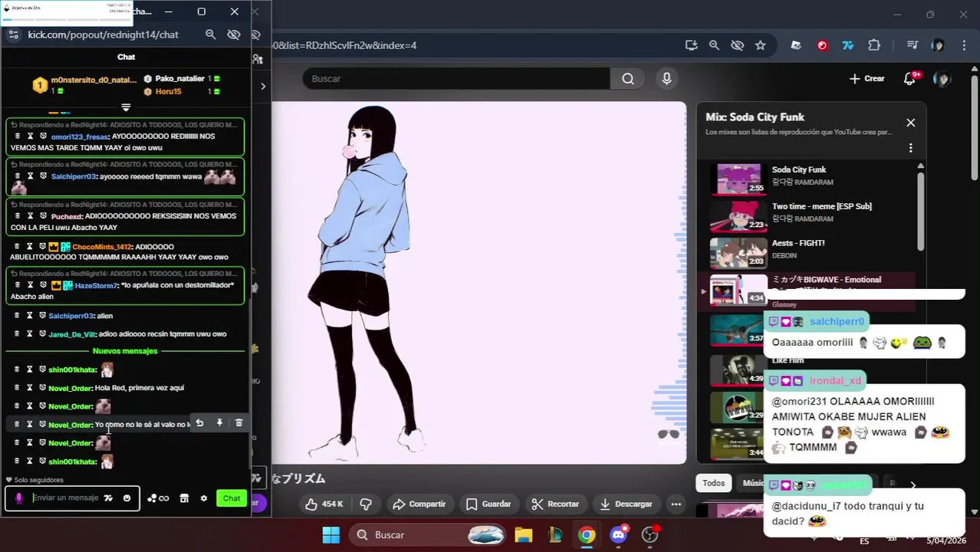Click trash icon beside Jared_De_Vill message
Viewport: 980px width, 552px height.
click(17, 333)
